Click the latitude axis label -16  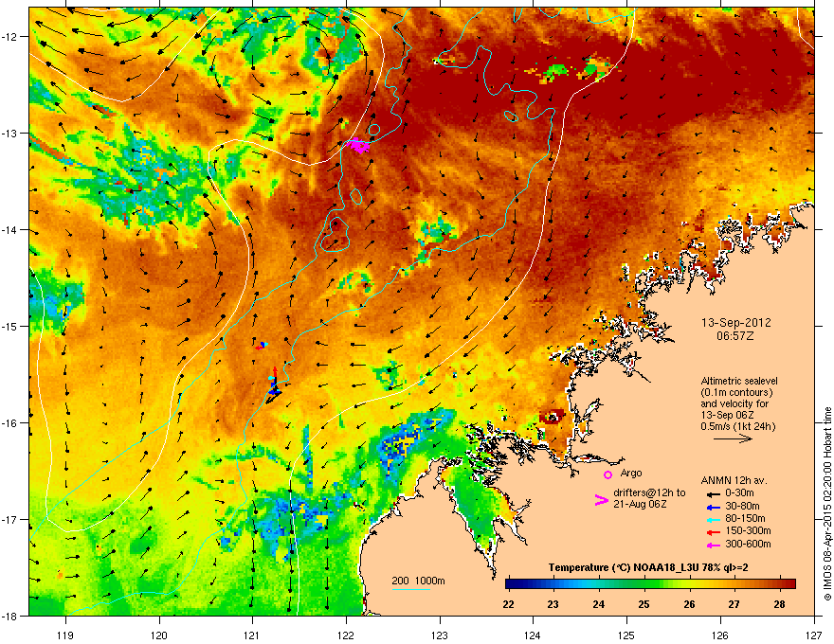10,423
